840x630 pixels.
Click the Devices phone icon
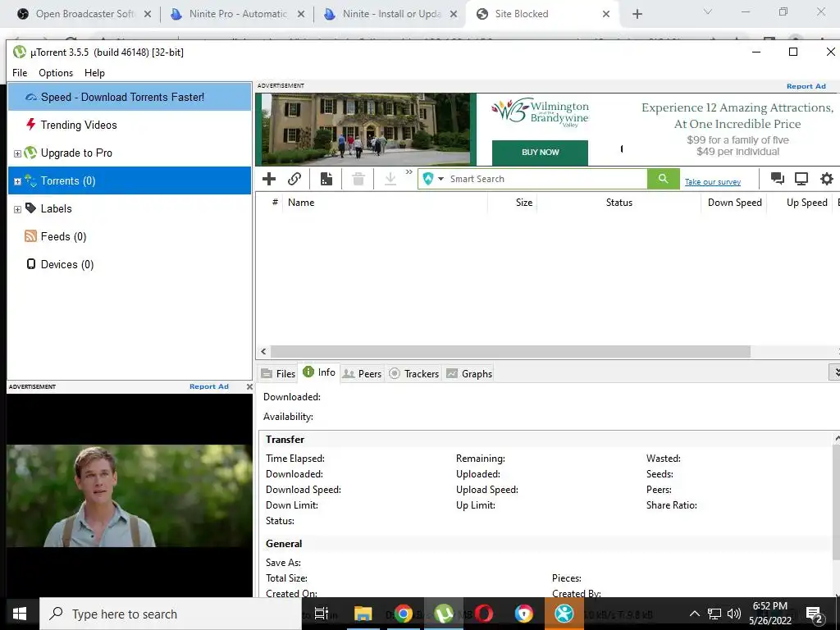point(31,263)
